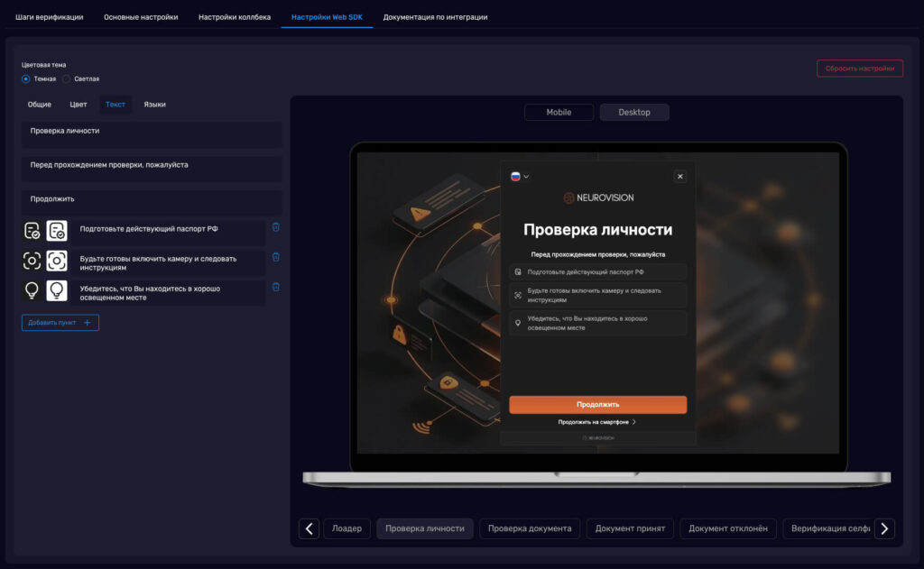Viewport: 924px width, 569px height.
Task: Delete the camera instruction item
Action: pyautogui.click(x=276, y=257)
